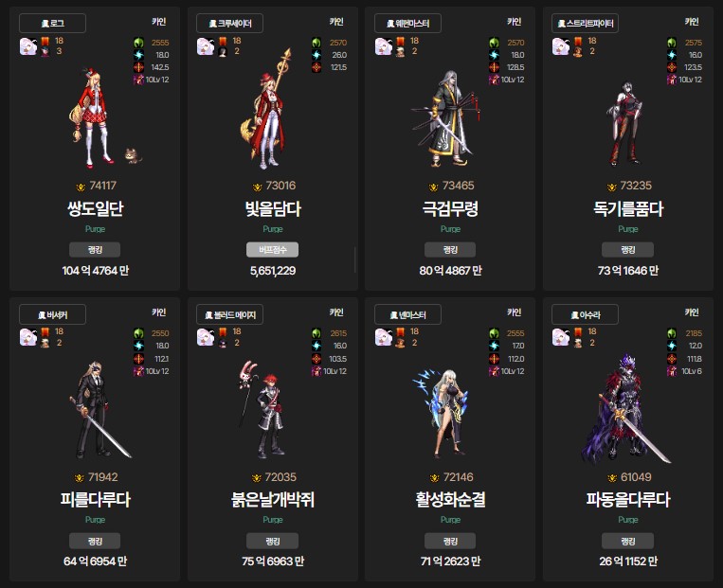Image resolution: width=723 pixels, height=588 pixels.
Task: Click the cyan lightning icon on 빛을담다 card
Action: click(316, 55)
